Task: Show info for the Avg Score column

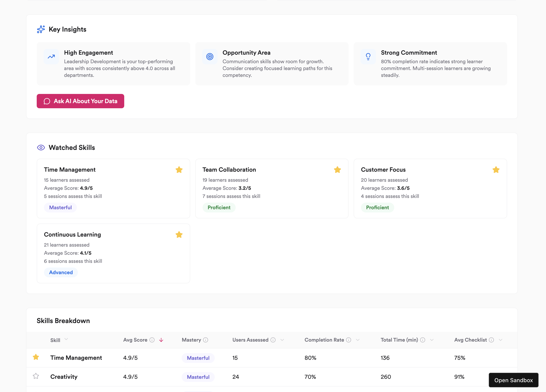Action: pyautogui.click(x=152, y=340)
